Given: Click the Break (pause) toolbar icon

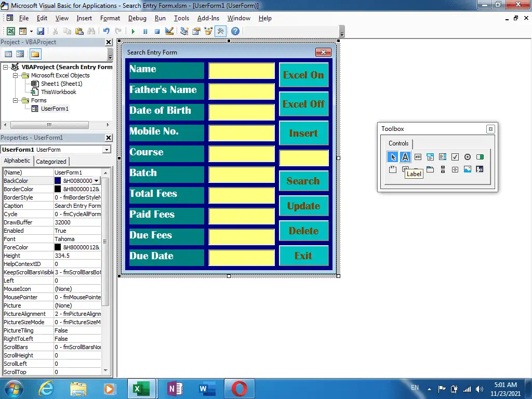Looking at the screenshot, I should coord(145,31).
